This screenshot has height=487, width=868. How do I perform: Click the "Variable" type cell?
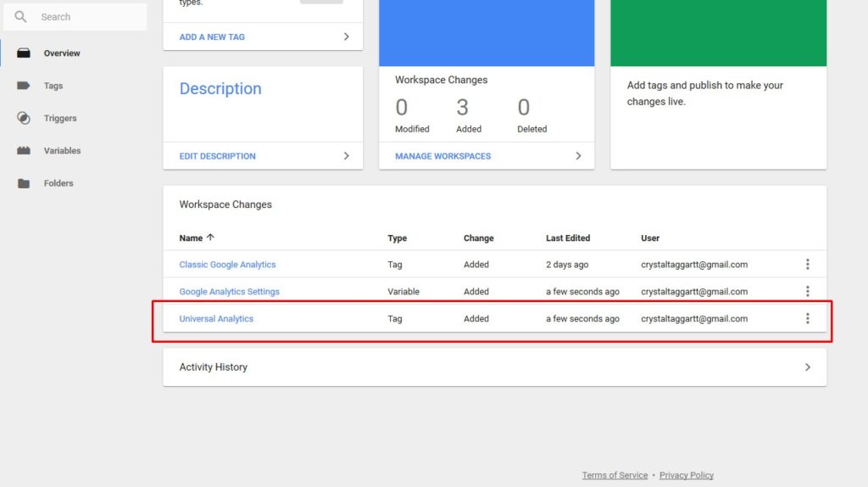coord(403,292)
